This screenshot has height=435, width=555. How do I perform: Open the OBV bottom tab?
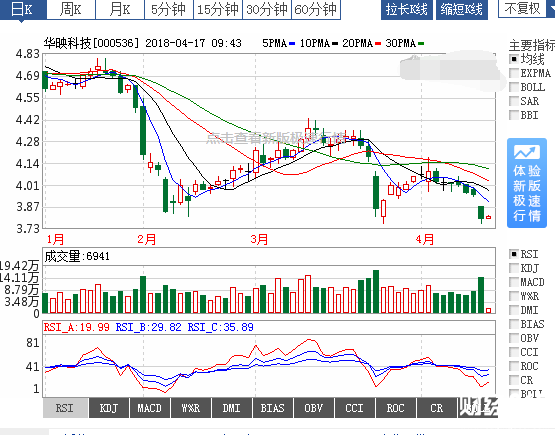314,408
